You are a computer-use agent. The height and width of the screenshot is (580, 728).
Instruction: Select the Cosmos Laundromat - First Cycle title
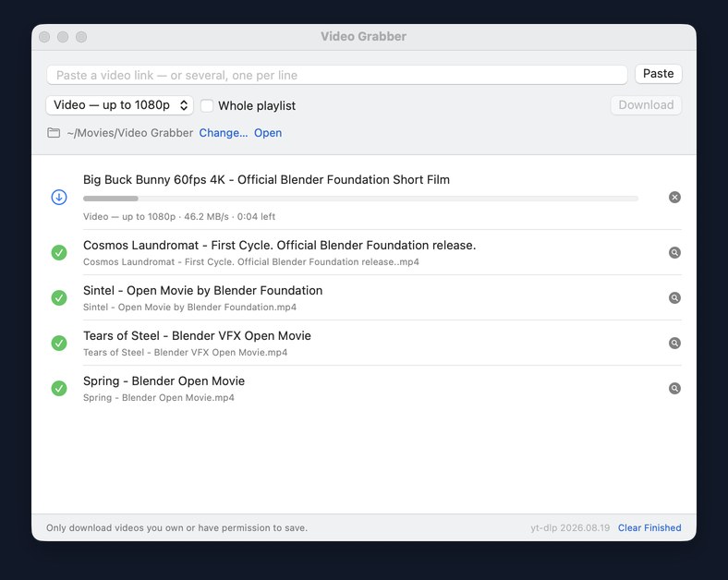[x=280, y=246]
